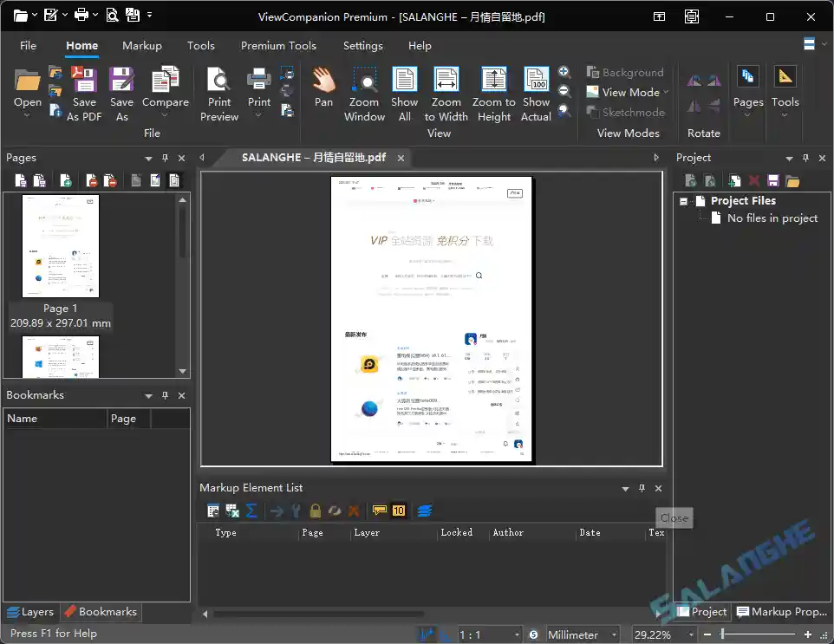Toggle auto-hide pin on the Pages panel
The height and width of the screenshot is (644, 834).
pyautogui.click(x=164, y=158)
